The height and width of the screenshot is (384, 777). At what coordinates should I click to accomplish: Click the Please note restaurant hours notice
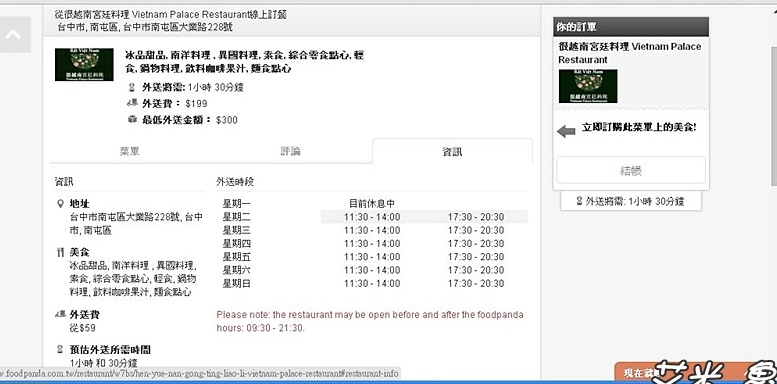370,321
